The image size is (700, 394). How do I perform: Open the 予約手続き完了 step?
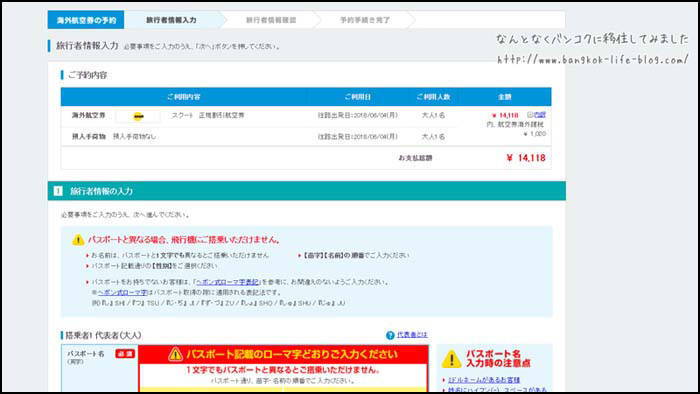click(365, 20)
